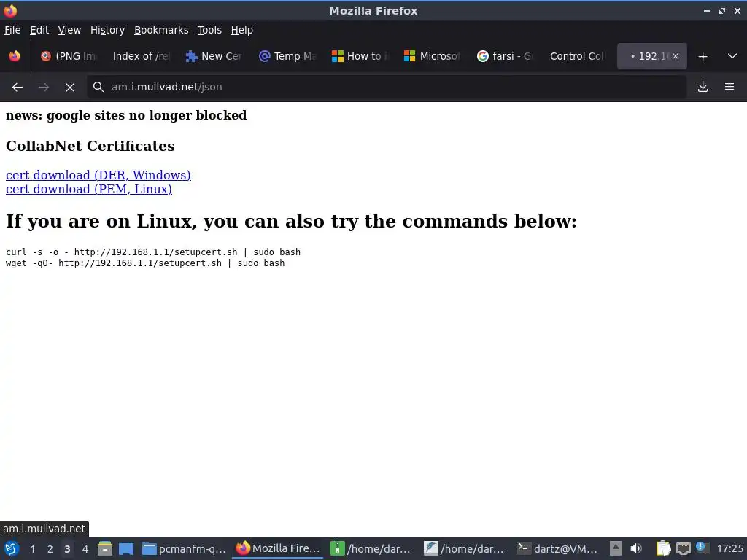Switch to pcmanfm-q taskbar window
Viewport: 747px width, 560px height.
pos(185,548)
